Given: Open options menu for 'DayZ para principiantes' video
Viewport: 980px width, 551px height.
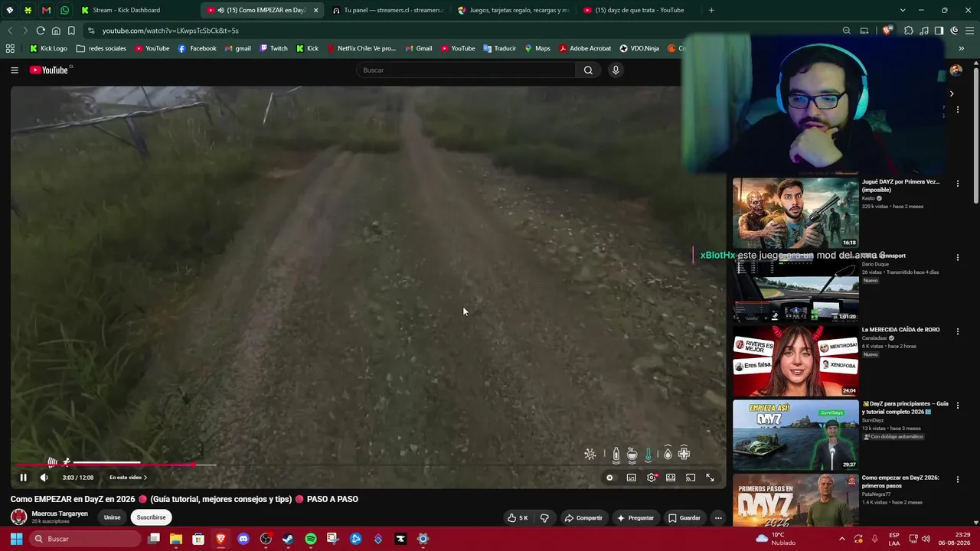Looking at the screenshot, I should click(958, 405).
